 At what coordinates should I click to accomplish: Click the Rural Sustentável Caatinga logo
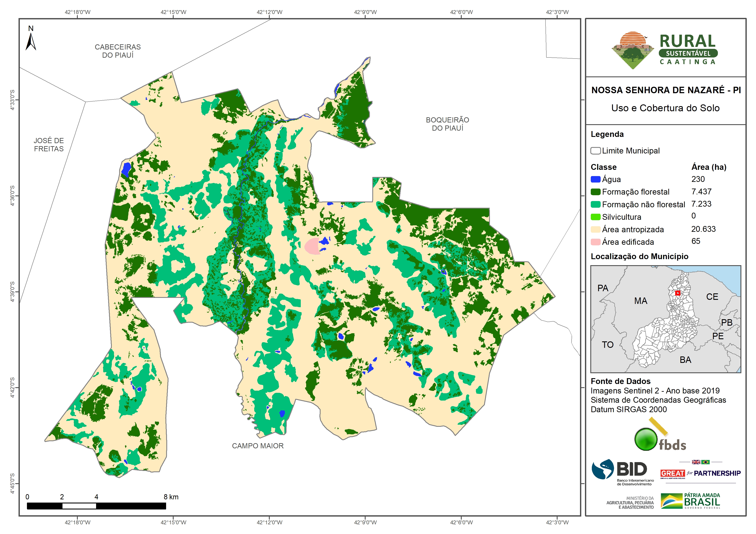(664, 50)
